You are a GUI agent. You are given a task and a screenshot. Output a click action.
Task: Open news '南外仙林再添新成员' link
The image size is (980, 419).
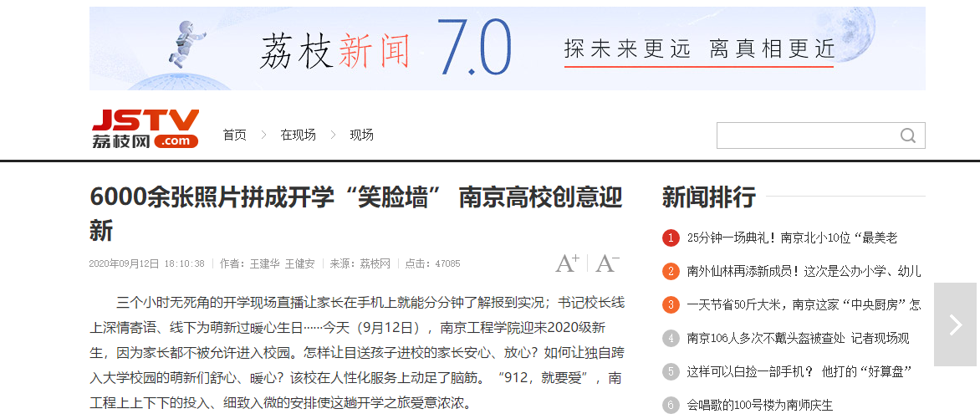pos(804,272)
